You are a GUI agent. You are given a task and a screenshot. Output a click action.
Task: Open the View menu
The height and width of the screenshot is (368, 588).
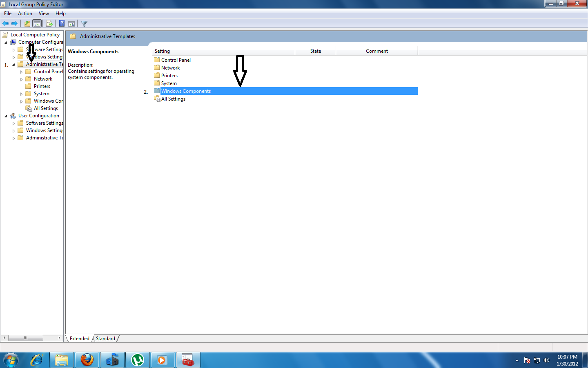pos(44,13)
